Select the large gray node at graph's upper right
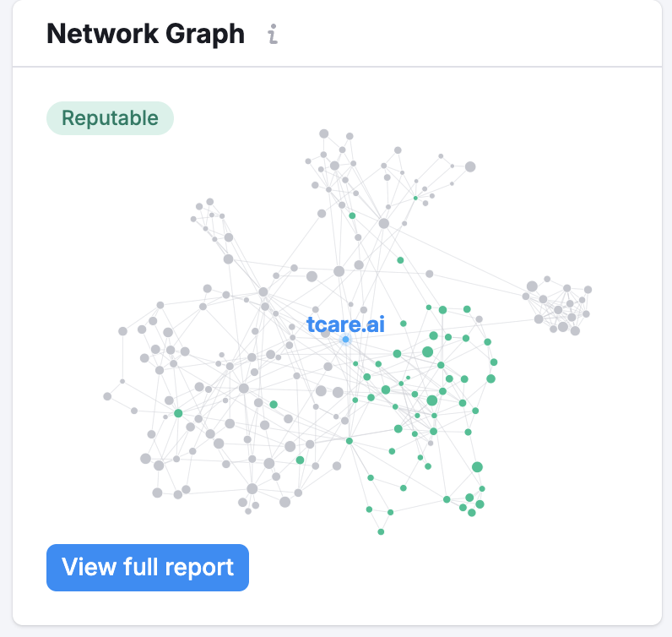 coord(470,166)
